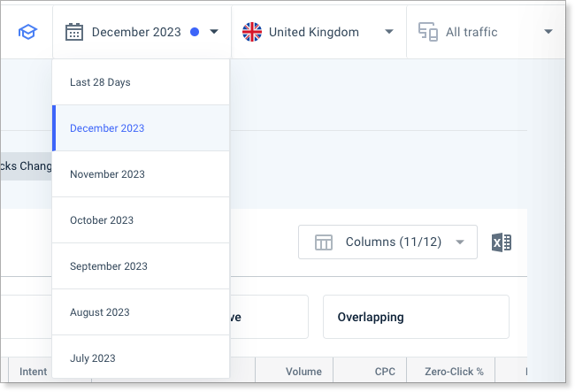Choose November 2023 in the date menu
Viewport: 575px width, 392px height.
(x=141, y=174)
